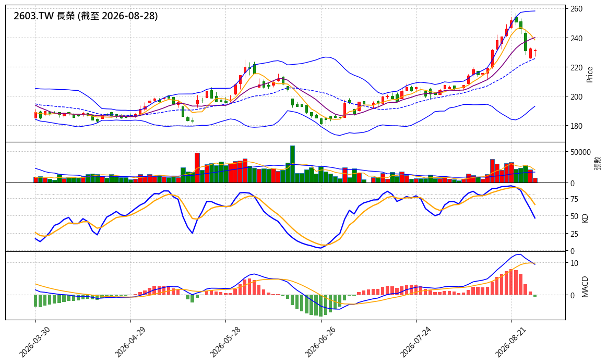
Task: Click the 25 KD tick label
Action: tap(574, 234)
